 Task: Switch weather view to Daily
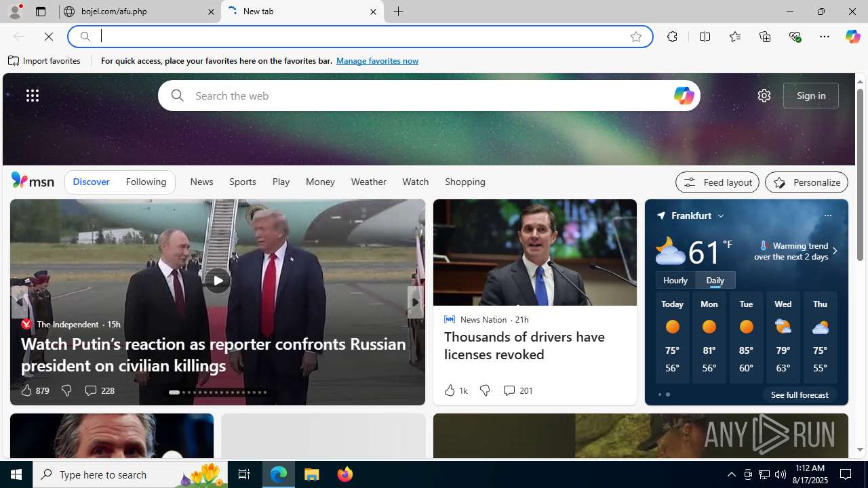[715, 280]
